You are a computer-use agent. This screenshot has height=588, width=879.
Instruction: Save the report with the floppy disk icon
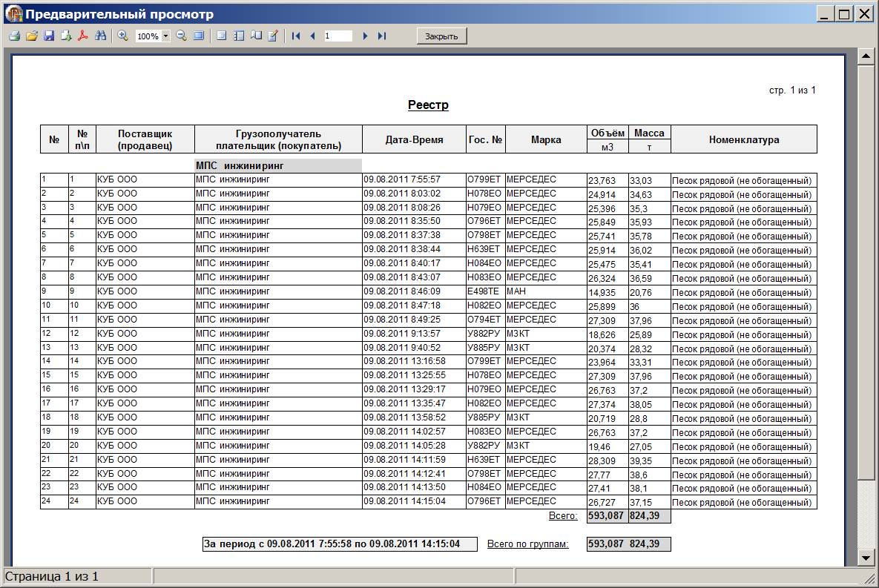tap(49, 36)
